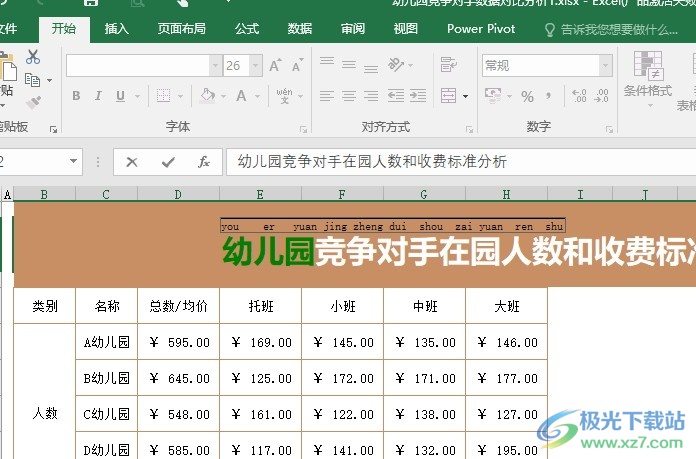
Task: Switch to the 公式 tab
Action: tap(247, 29)
